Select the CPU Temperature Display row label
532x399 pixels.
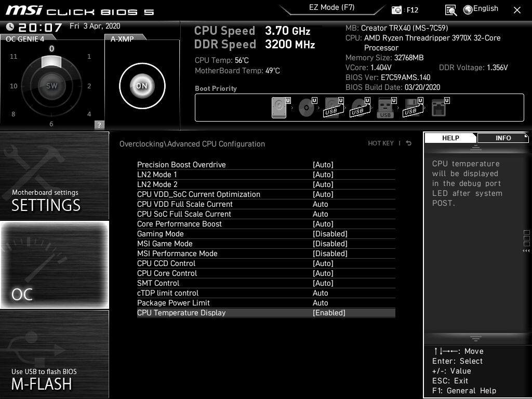[x=181, y=313]
